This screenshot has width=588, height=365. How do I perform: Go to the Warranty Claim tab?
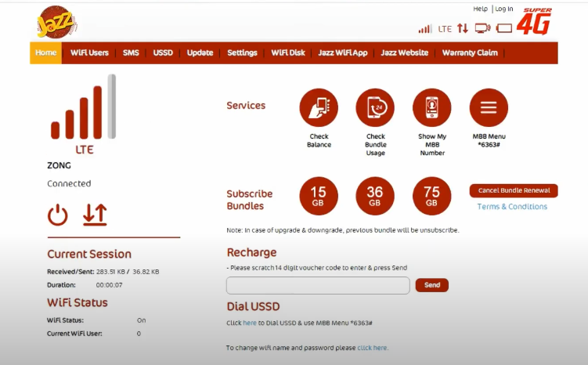click(x=470, y=52)
